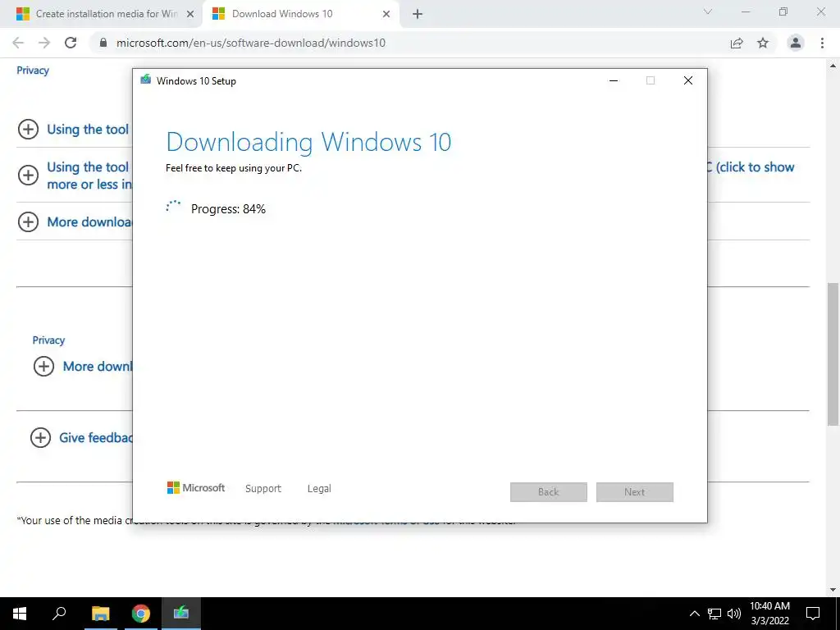Click the '(click to show' link text
The image size is (840, 630).
pos(755,167)
